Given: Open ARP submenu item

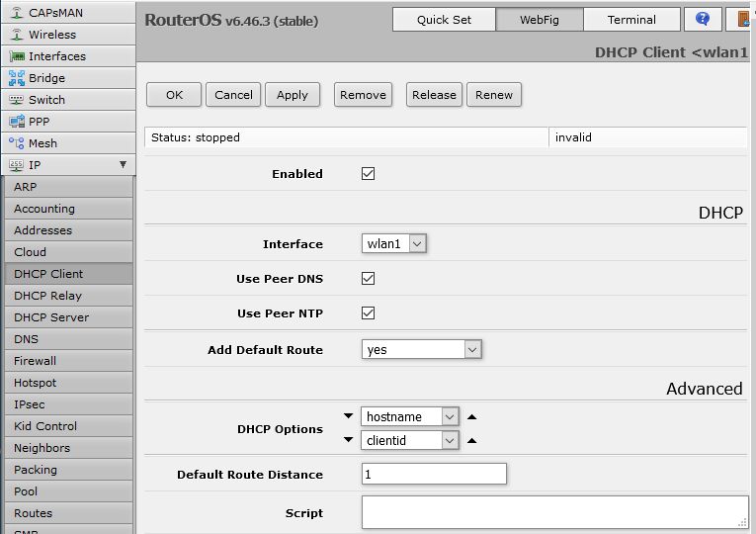Looking at the screenshot, I should point(69,187).
